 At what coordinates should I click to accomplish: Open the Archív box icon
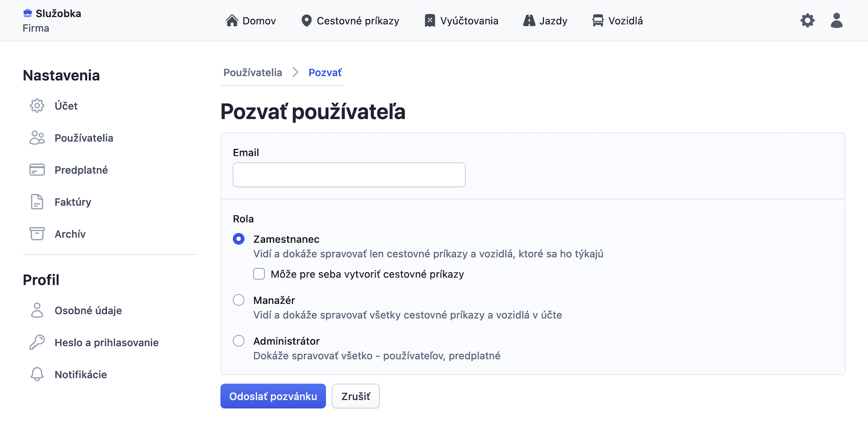tap(37, 234)
